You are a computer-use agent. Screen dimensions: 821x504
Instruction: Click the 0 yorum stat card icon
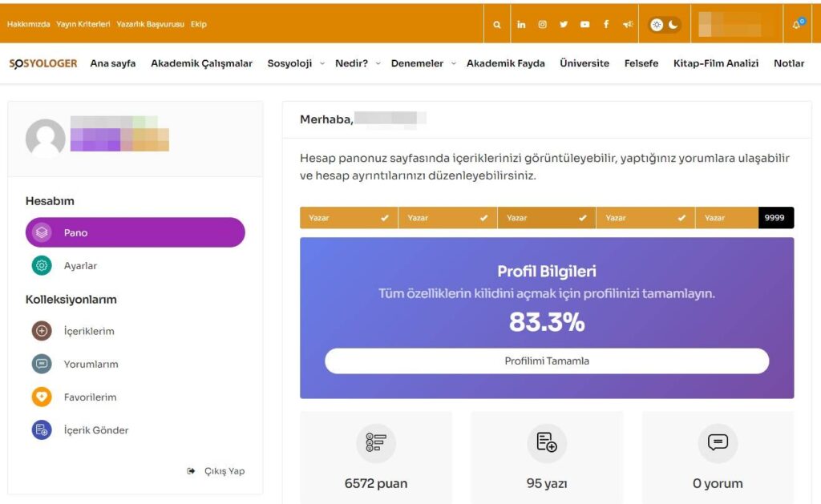(718, 443)
